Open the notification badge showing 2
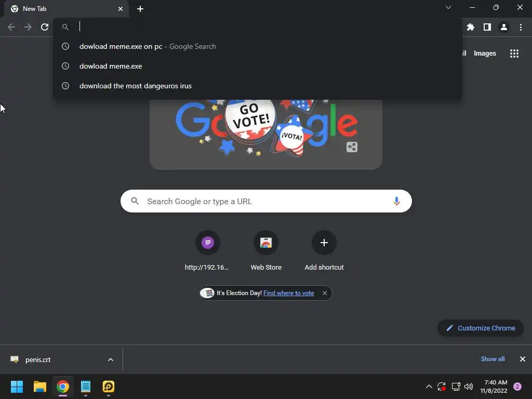This screenshot has height=399, width=532. coord(517,387)
